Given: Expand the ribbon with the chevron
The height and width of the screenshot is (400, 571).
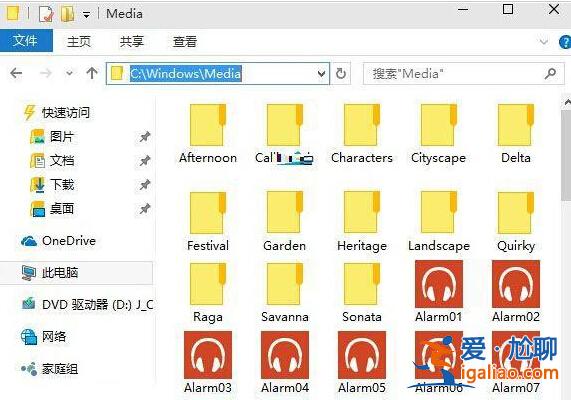Looking at the screenshot, I should pyautogui.click(x=544, y=42).
